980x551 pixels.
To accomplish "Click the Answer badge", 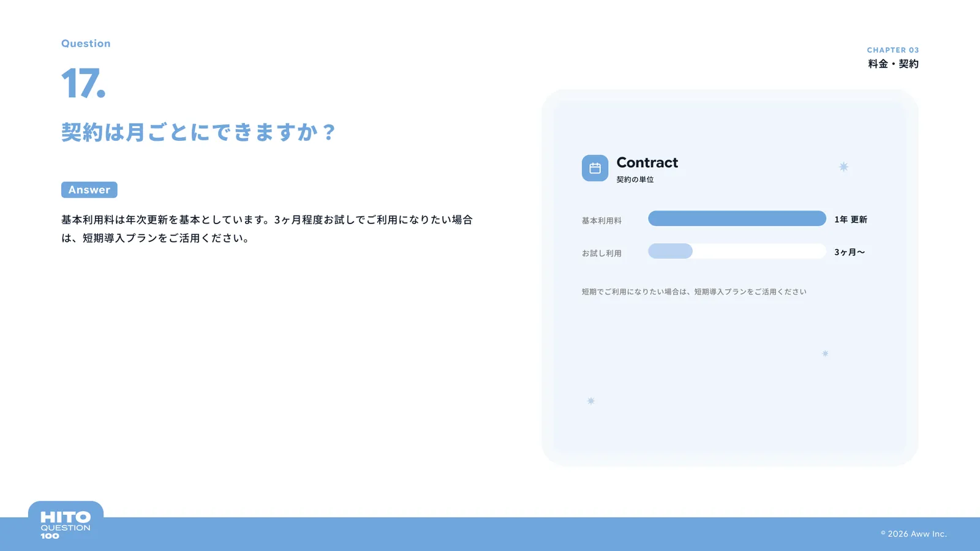I will 89,190.
